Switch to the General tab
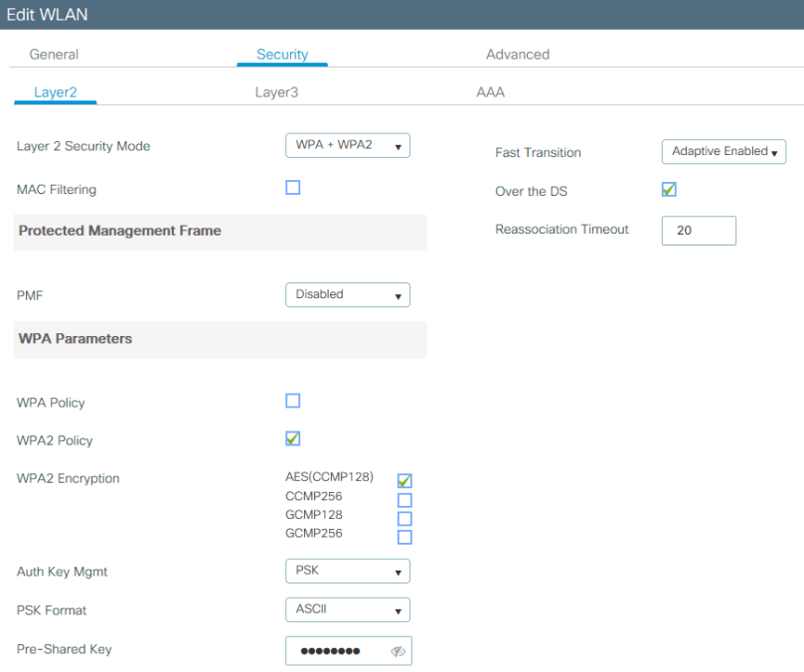 54,55
